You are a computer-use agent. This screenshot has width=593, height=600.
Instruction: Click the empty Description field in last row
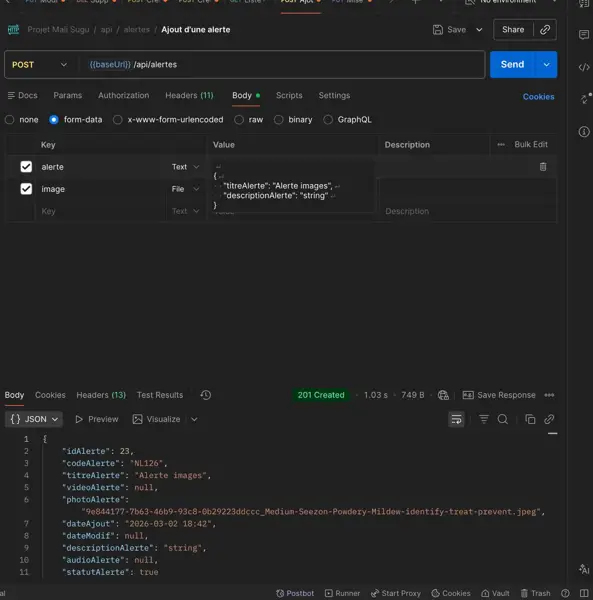[467, 211]
